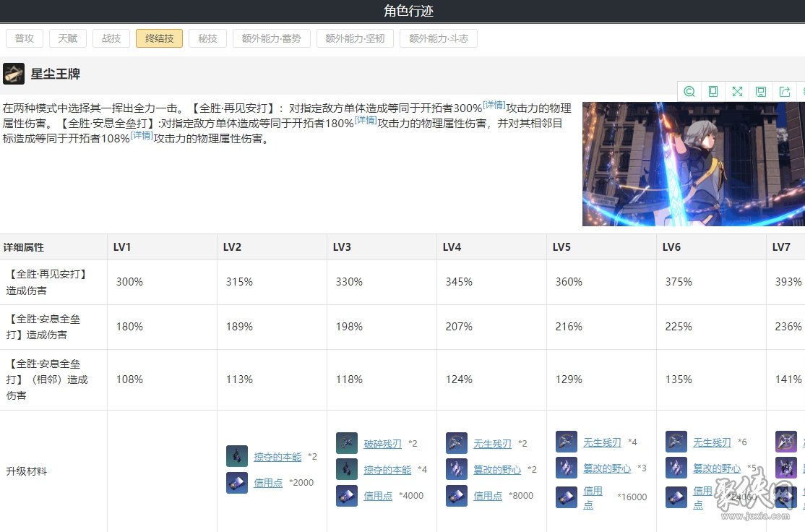805x532 pixels.
Task: Click the 角色行迹 title bar
Action: point(402,11)
